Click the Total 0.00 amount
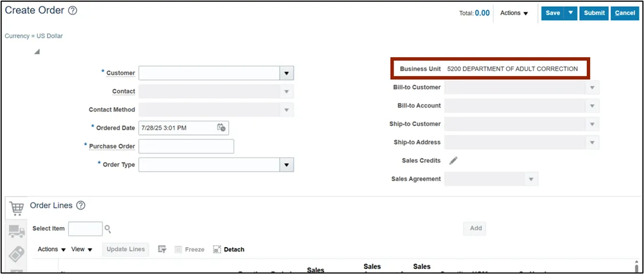The image size is (644, 274). (482, 13)
